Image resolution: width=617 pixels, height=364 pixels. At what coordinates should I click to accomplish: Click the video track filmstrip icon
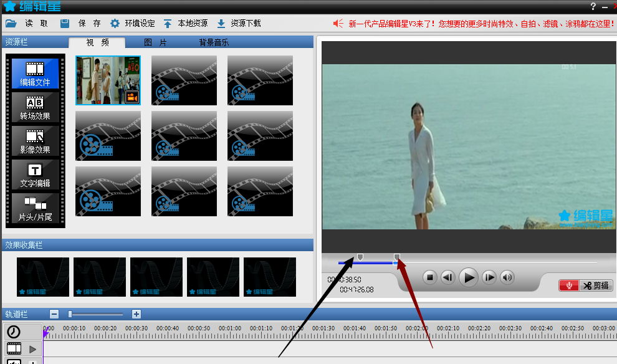pyautogui.click(x=14, y=348)
